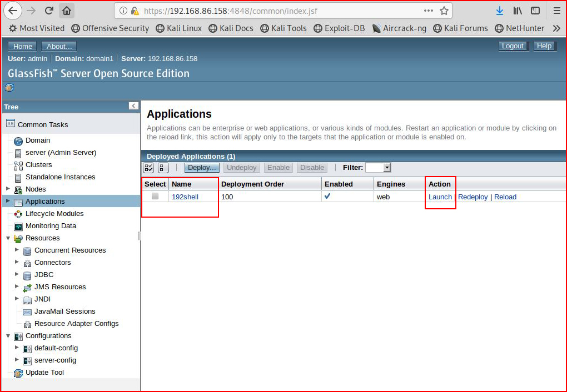Open page actions three-dot menu in the address bar
Image resolution: width=567 pixels, height=392 pixels.
[429, 11]
